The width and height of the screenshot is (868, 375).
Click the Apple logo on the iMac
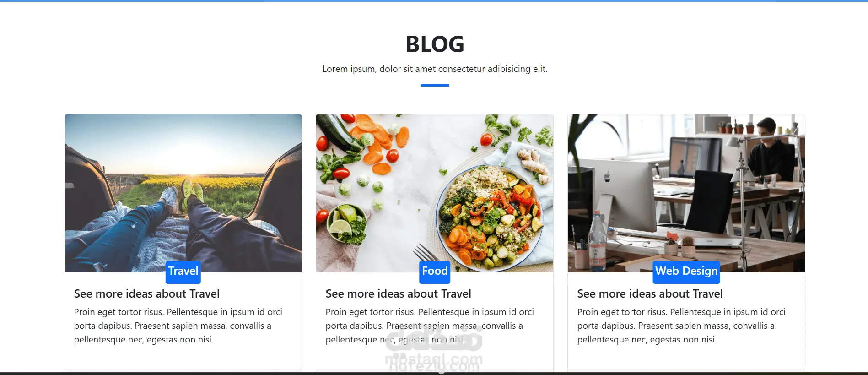[x=607, y=177]
